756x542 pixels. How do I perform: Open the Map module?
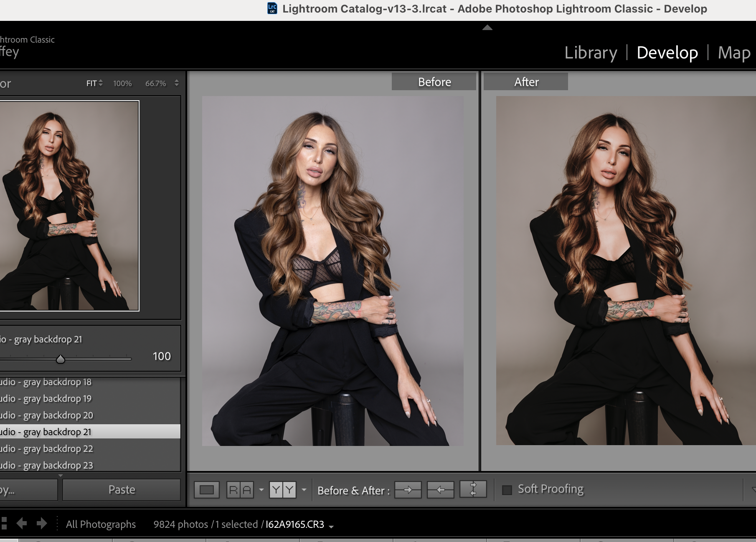(x=734, y=53)
